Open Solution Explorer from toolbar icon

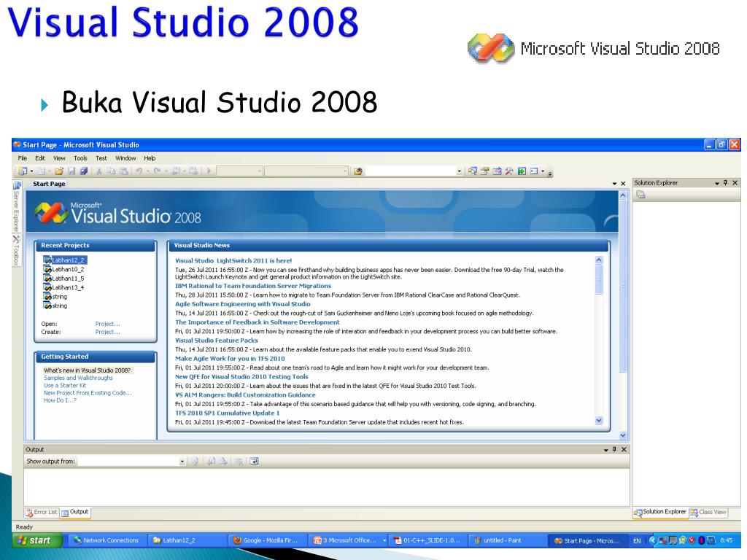point(473,171)
